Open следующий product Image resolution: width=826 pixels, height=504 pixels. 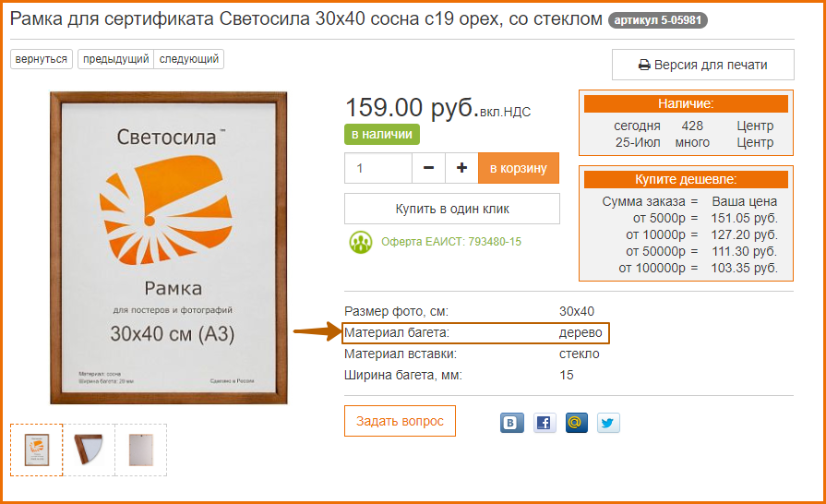188,59
